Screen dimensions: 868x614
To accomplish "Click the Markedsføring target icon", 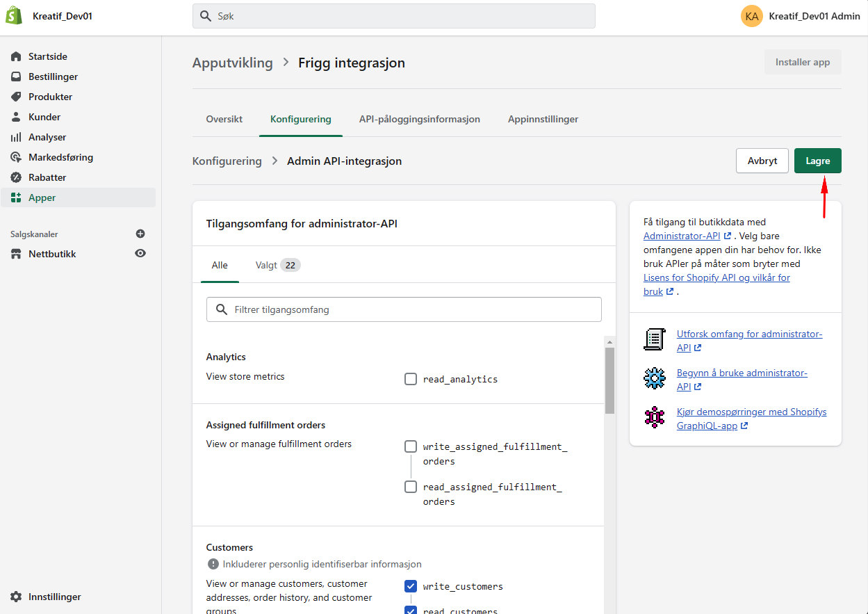I will pos(16,157).
